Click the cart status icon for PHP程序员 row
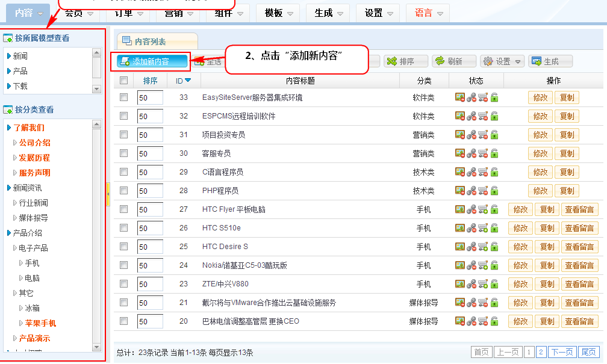The height and width of the screenshot is (364, 607). (483, 191)
